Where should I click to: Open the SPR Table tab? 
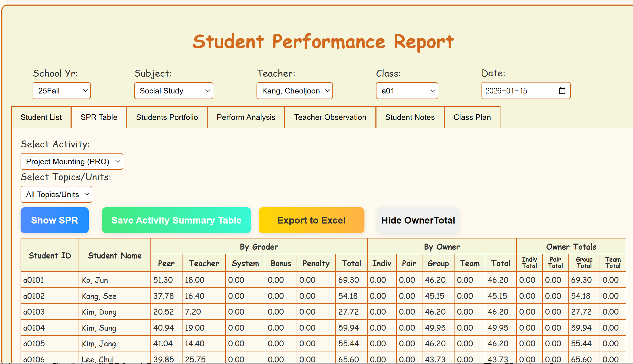99,117
